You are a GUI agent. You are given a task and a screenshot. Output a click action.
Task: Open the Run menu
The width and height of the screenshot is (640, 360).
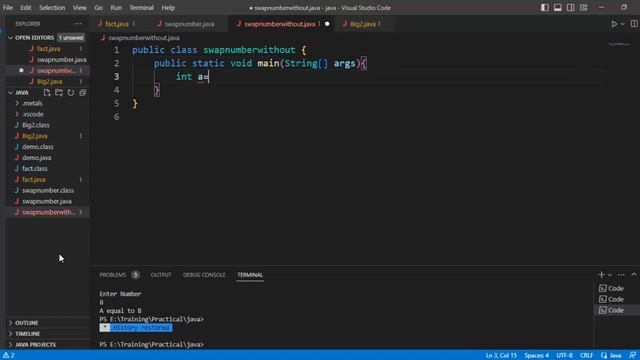pyautogui.click(x=116, y=8)
